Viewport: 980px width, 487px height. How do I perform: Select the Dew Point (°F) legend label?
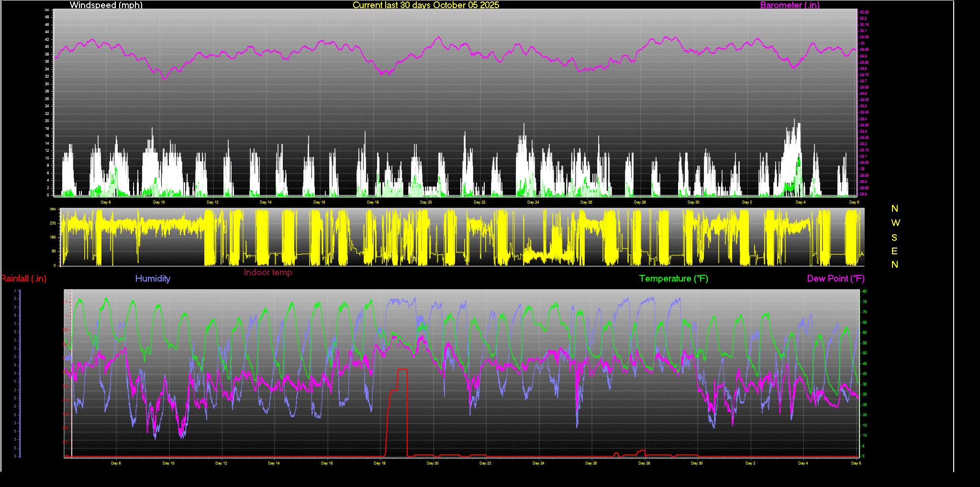[835, 279]
